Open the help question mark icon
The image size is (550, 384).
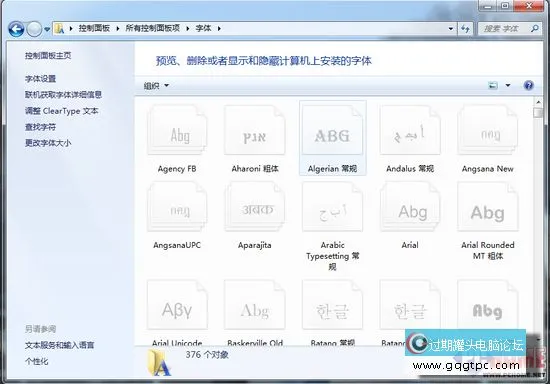528,85
